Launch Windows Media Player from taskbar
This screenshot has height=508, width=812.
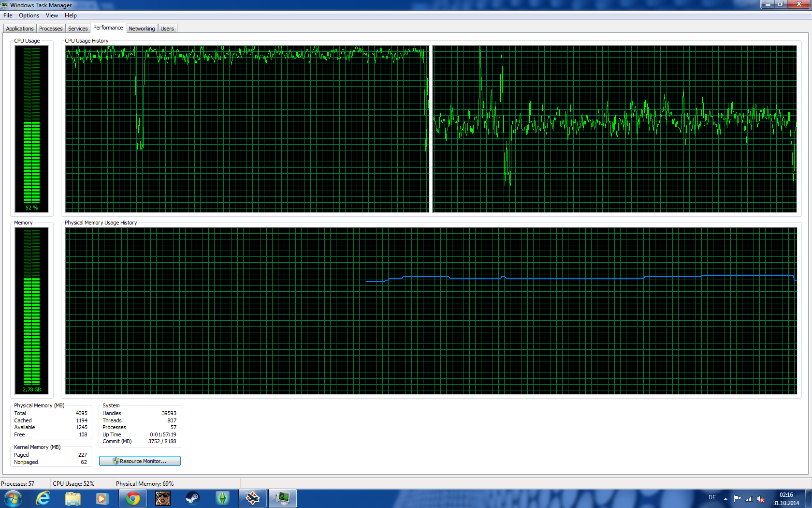(102, 498)
